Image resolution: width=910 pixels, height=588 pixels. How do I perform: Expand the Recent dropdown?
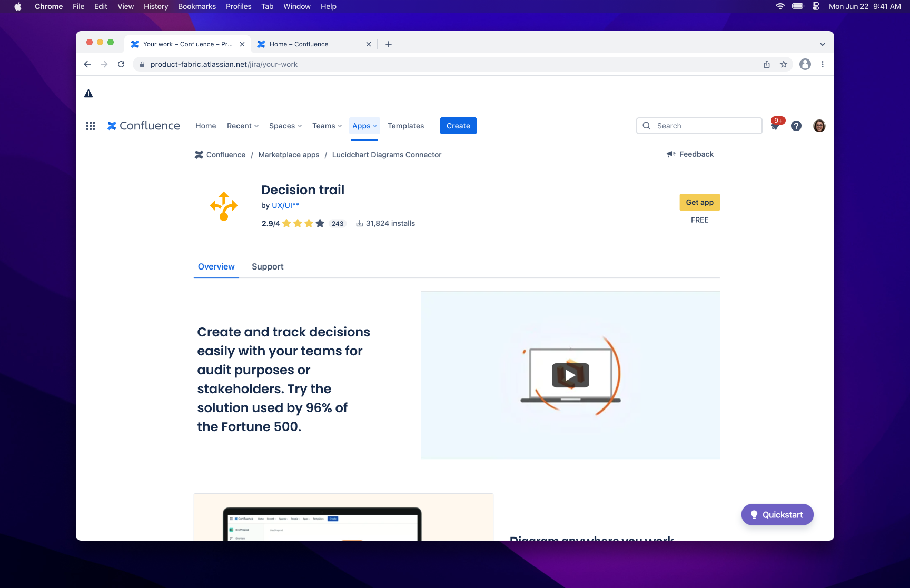(x=243, y=126)
